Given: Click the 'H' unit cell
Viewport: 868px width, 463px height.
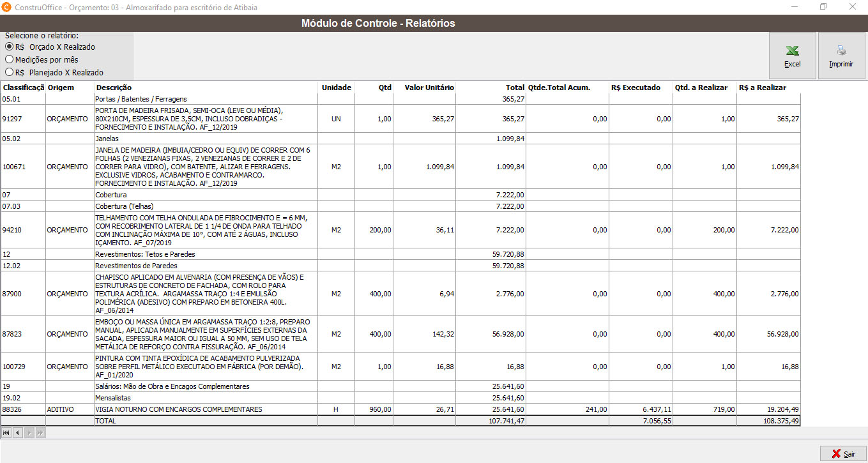Looking at the screenshot, I should tap(336, 409).
